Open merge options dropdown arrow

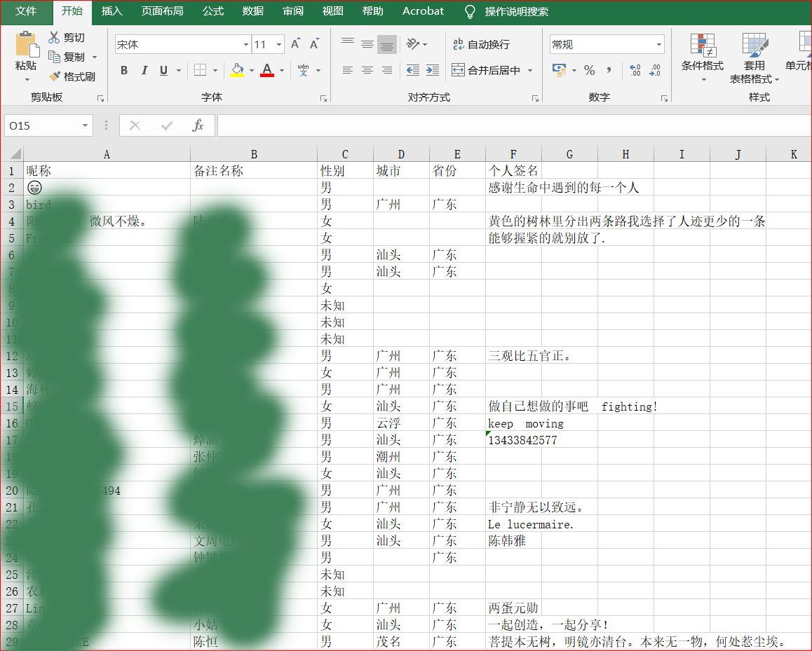pos(530,70)
